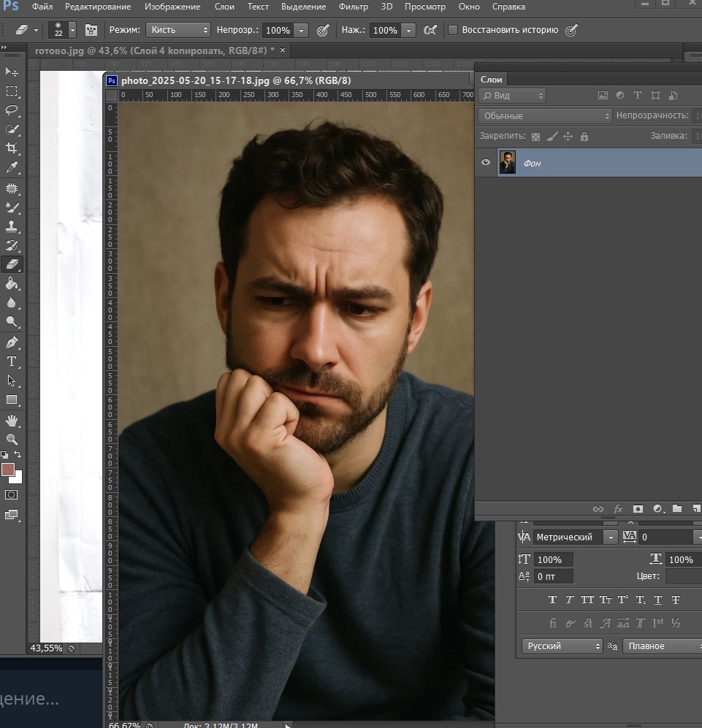Click the text Цвет color swatch
Screen dimensions: 702x728
684,576
